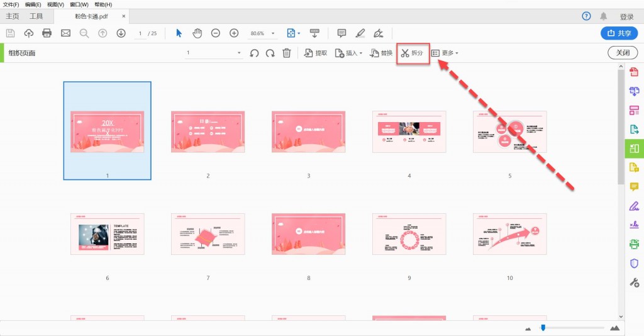Select the hand pan tool
This screenshot has width=644, height=336.
tap(197, 33)
